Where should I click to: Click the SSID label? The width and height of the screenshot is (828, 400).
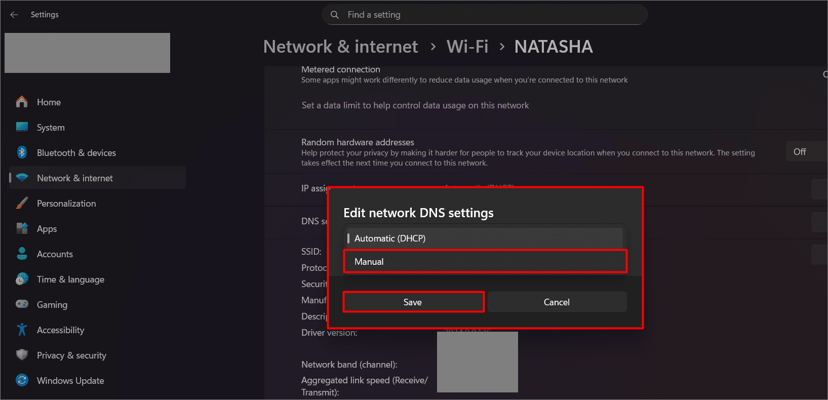[x=312, y=253]
